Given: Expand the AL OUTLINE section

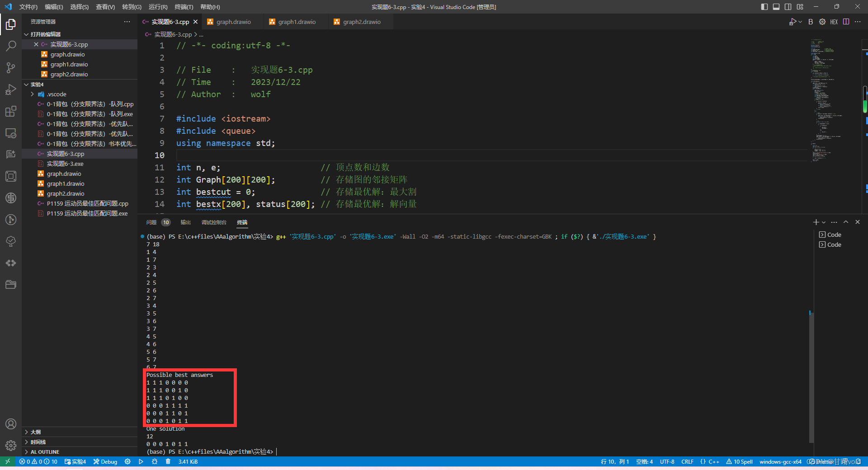Looking at the screenshot, I should coord(80,452).
